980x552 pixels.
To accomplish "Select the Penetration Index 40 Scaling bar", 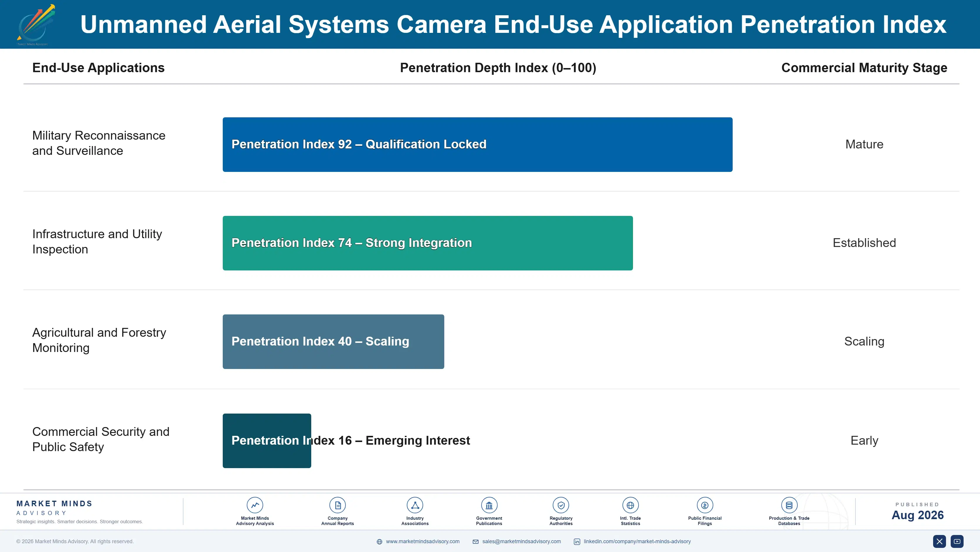I will 333,341.
